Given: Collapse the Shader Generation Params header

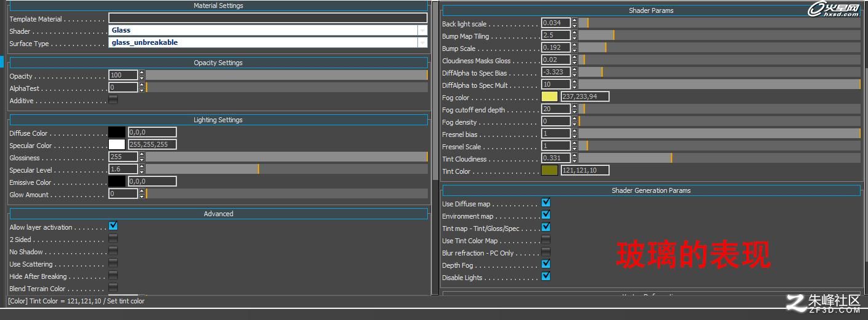Looking at the screenshot, I should (x=651, y=190).
